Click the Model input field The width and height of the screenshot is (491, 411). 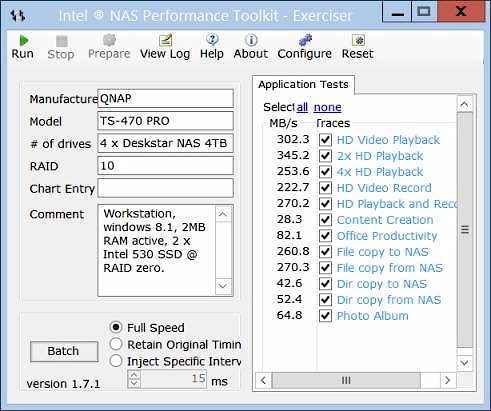pyautogui.click(x=165, y=121)
